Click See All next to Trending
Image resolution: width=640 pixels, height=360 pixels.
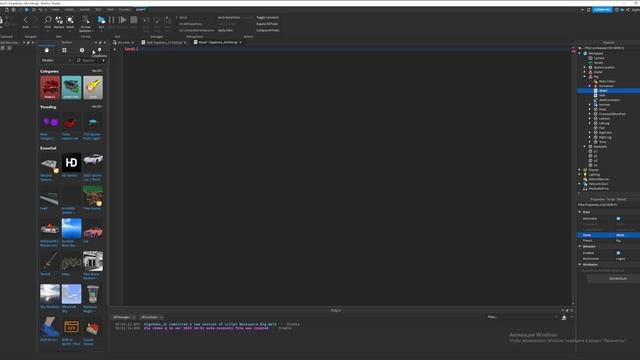(x=97, y=107)
